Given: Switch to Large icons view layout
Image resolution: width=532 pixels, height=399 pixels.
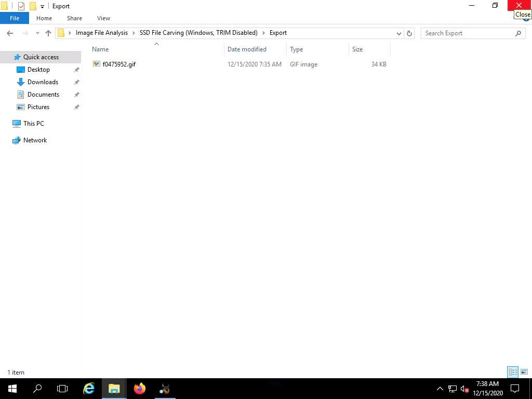Looking at the screenshot, I should tap(524, 372).
